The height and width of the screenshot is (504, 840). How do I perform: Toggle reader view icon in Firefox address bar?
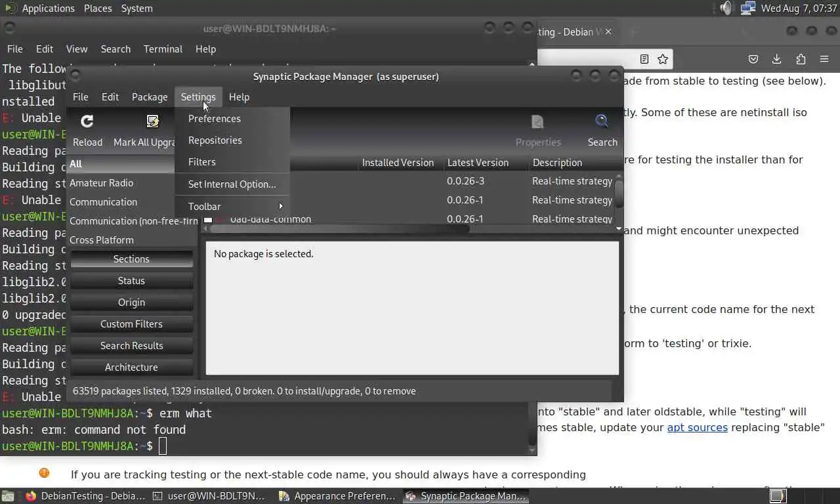click(644, 59)
